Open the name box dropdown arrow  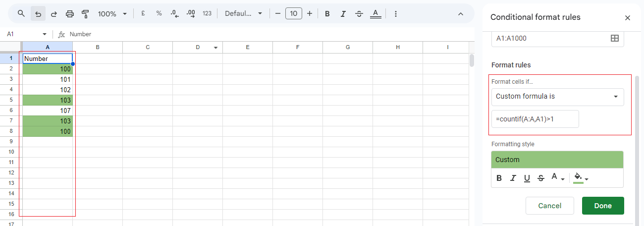coord(45,34)
